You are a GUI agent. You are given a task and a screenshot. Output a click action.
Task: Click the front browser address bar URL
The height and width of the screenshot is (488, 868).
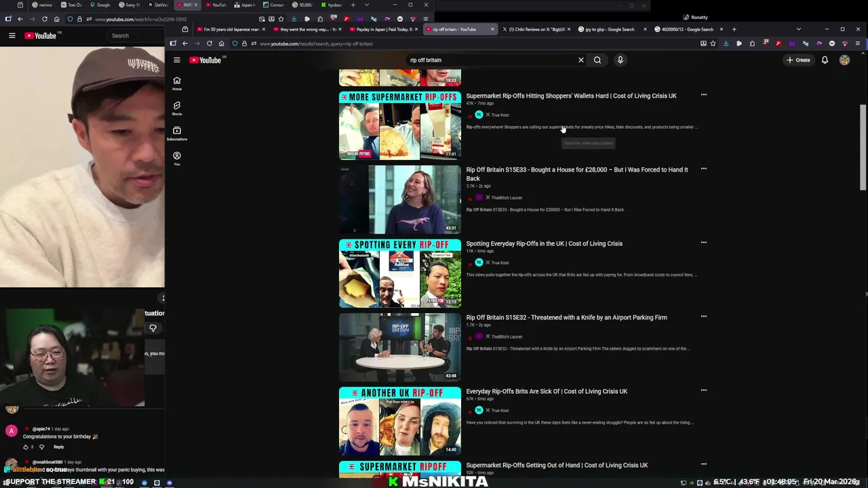(x=316, y=43)
